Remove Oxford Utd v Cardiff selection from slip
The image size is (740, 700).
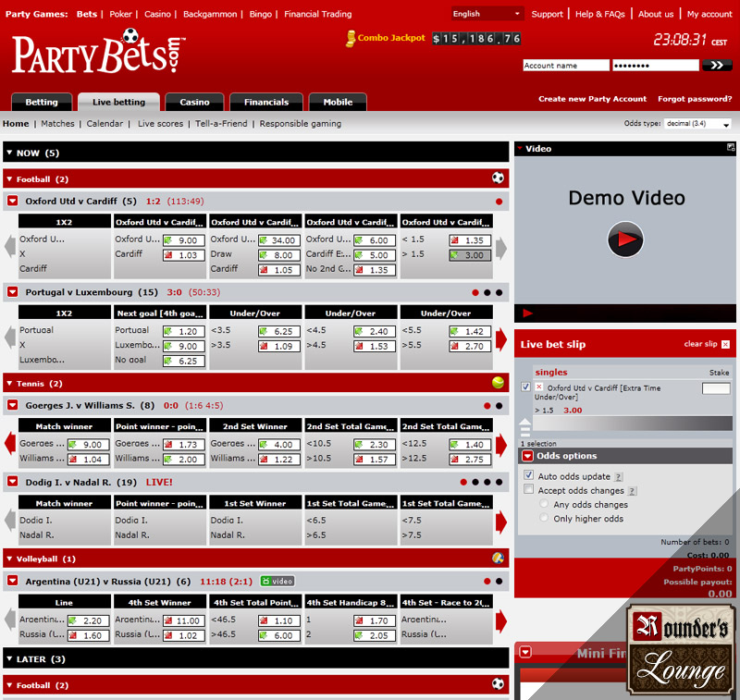click(539, 387)
